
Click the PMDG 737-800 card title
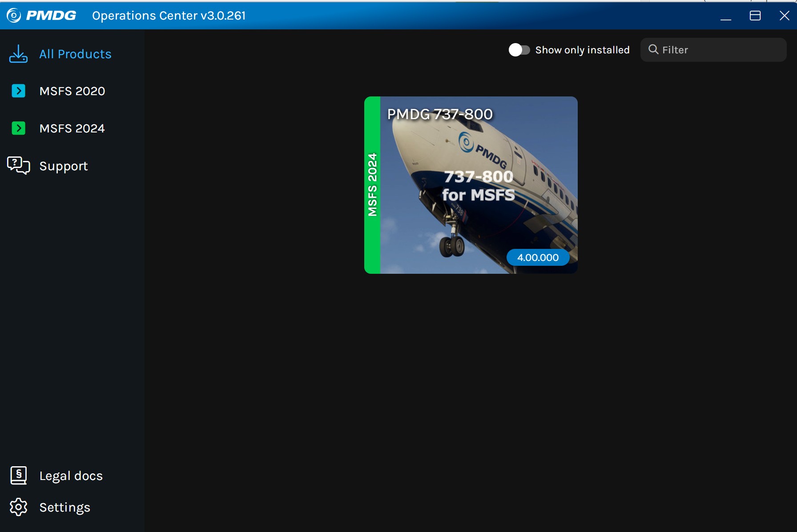[440, 114]
